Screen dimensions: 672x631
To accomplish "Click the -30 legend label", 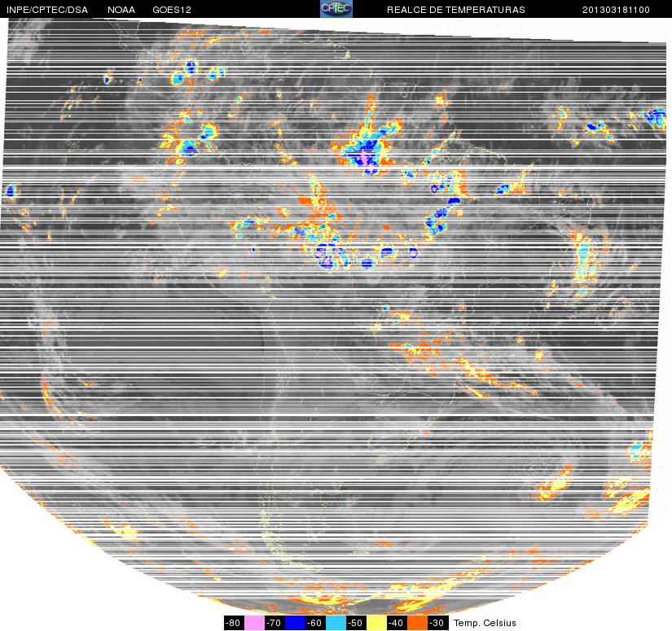I will tap(438, 623).
